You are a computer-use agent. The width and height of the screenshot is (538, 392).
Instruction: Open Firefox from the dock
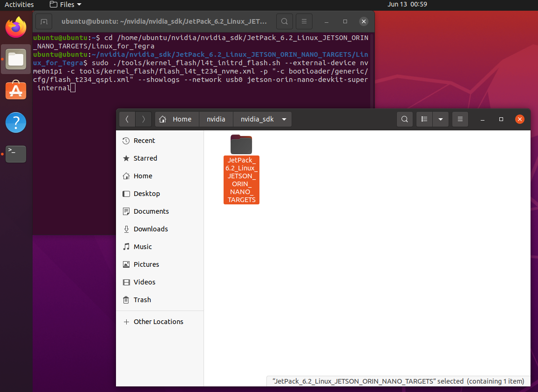pos(16,27)
